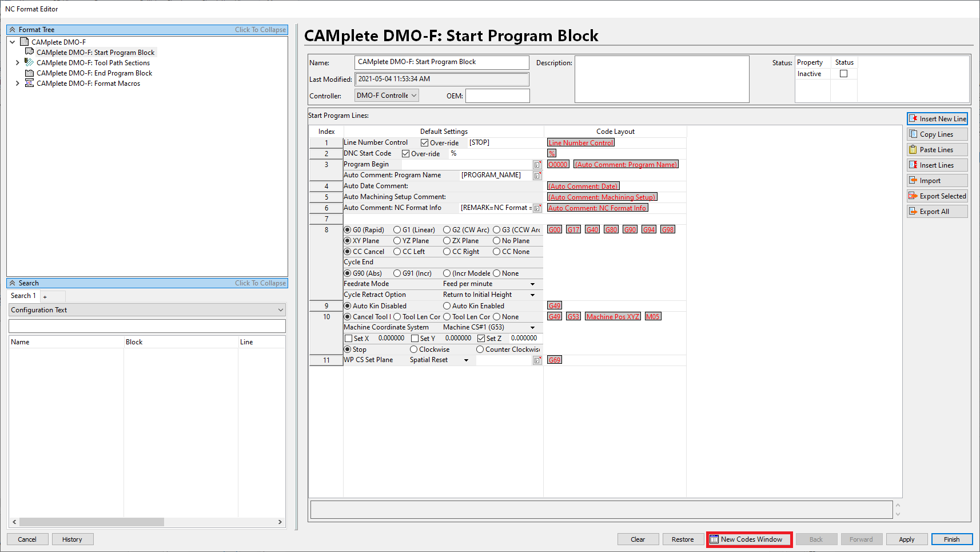Image resolution: width=980 pixels, height=552 pixels.
Task: Select the G91 (Incr) radio button
Action: tap(397, 273)
